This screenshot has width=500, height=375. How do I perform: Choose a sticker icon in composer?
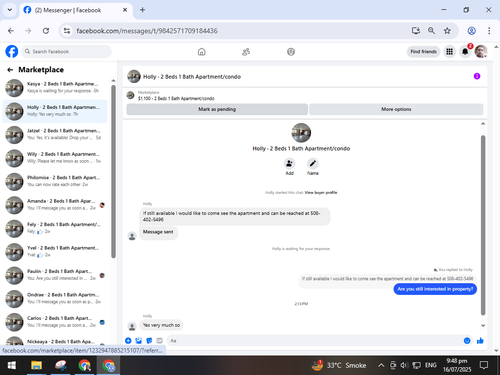coord(149,340)
